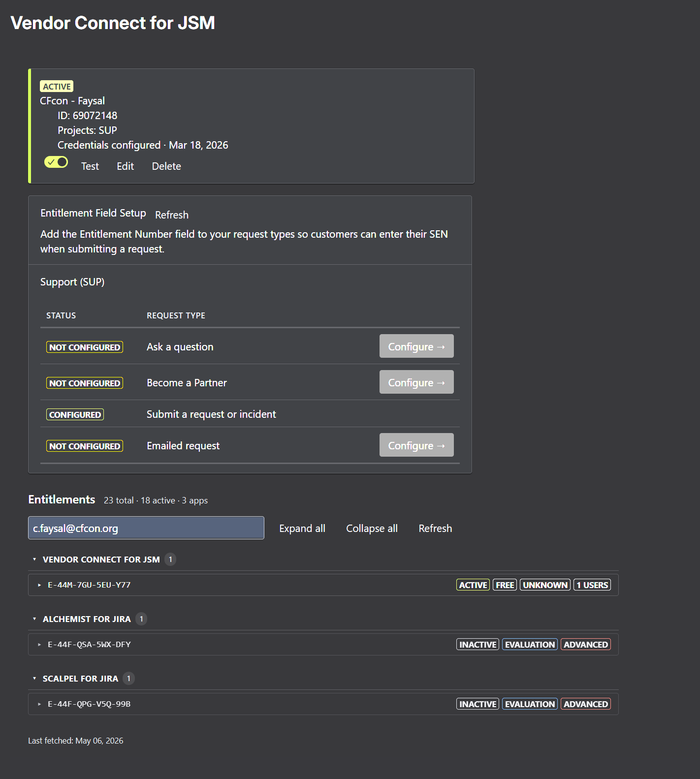Click the FREE badge on E-44M-7GU-5EU-Y77

coord(505,585)
